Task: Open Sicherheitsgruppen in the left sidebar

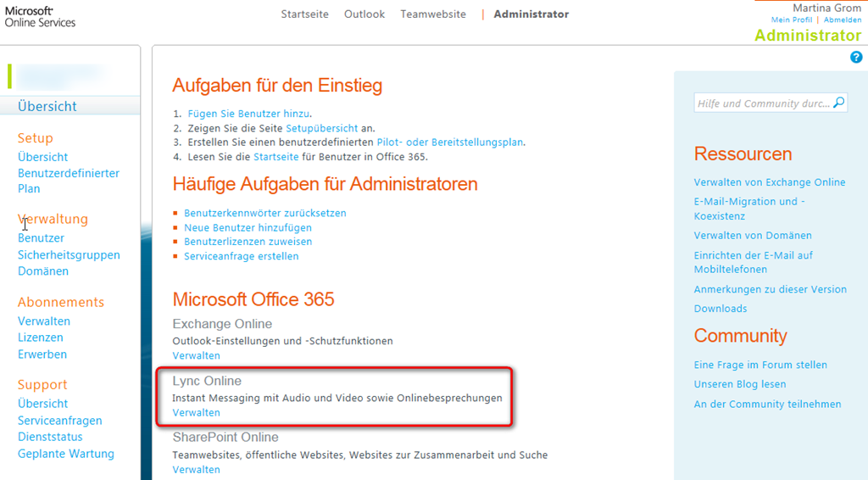Action: pos(69,255)
